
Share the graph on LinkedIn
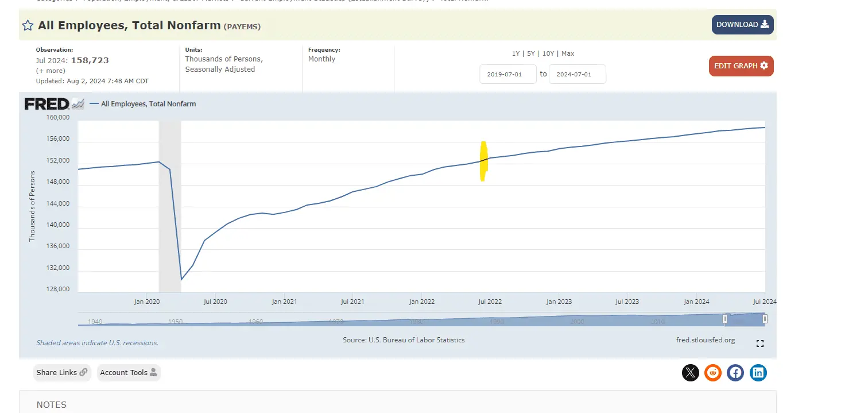758,373
